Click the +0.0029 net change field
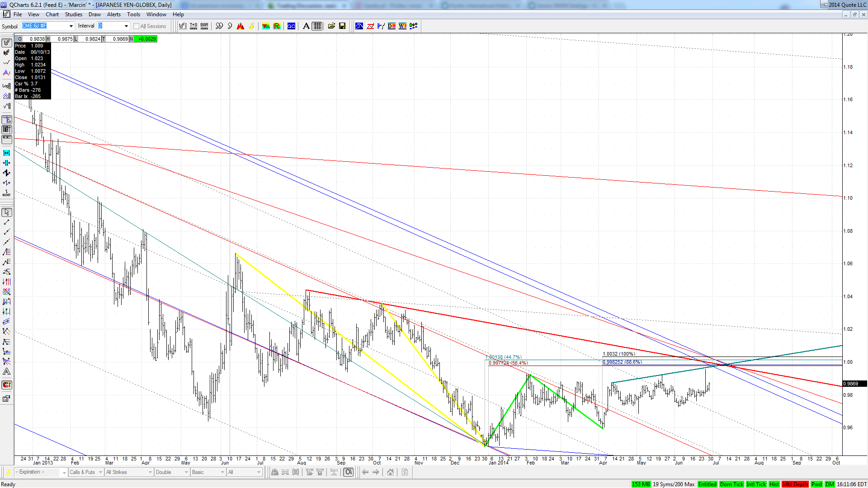This screenshot has width=868, height=488. 146,39
